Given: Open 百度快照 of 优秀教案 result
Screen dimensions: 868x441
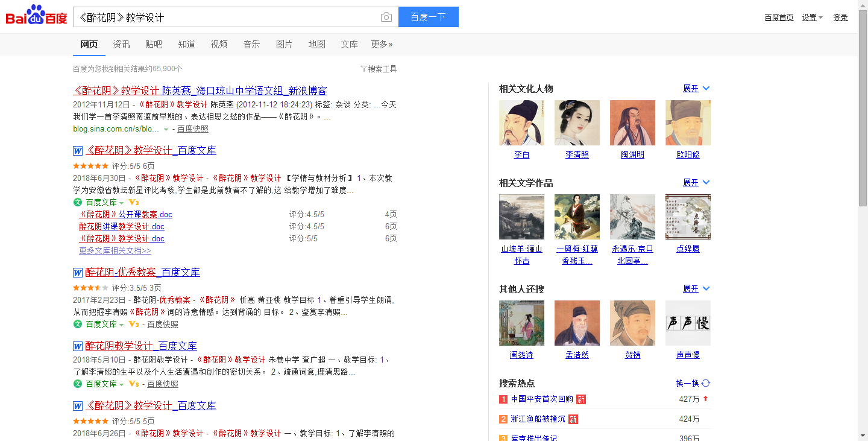Looking at the screenshot, I should pyautogui.click(x=163, y=324).
